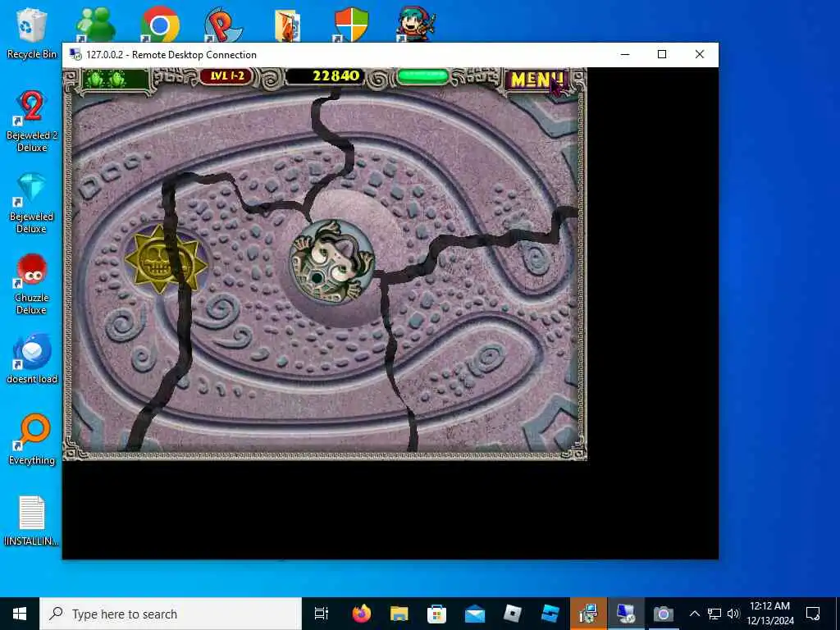Open the green Messenger people desktop shortcut
The width and height of the screenshot is (840, 630).
(x=95, y=24)
